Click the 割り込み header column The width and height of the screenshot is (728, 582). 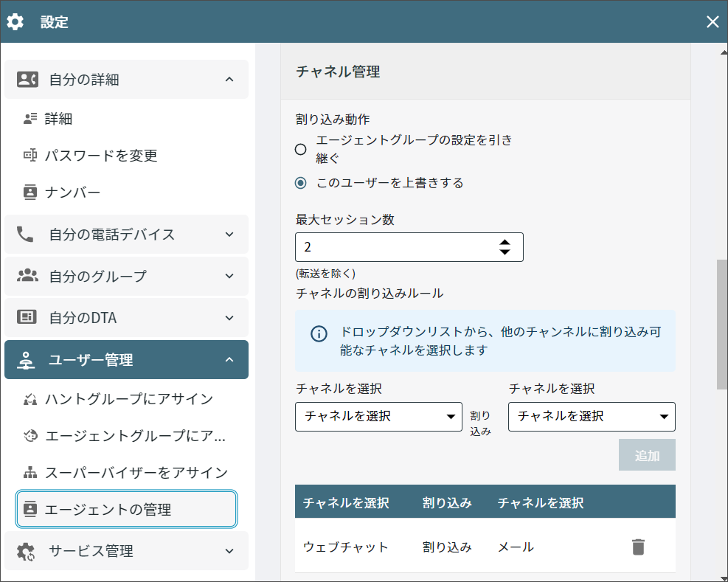447,503
